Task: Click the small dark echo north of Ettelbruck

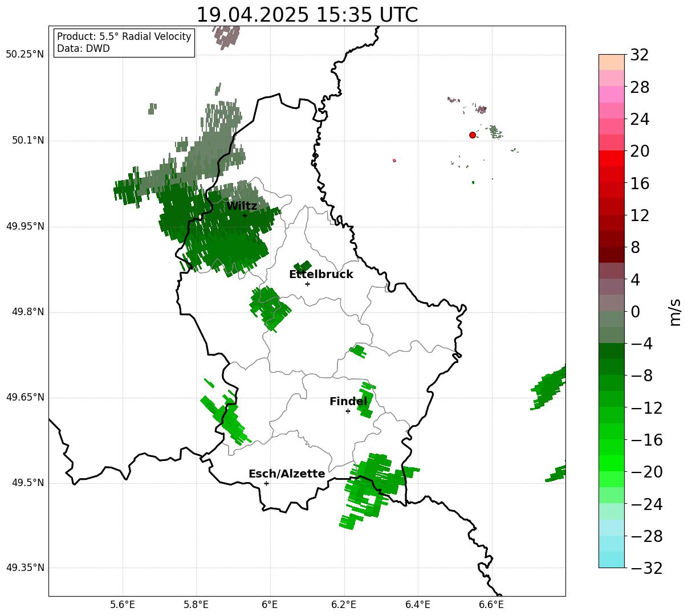Action: [303, 267]
